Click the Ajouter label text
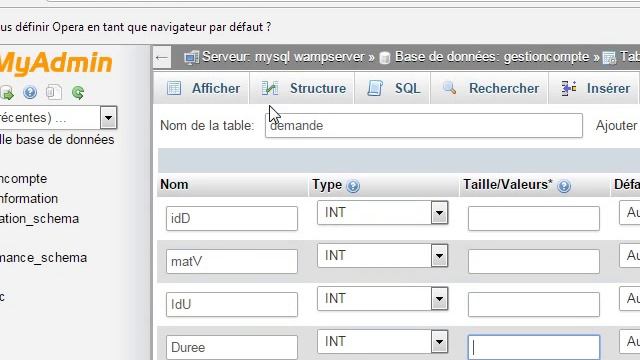The image size is (640, 360). pos(617,126)
